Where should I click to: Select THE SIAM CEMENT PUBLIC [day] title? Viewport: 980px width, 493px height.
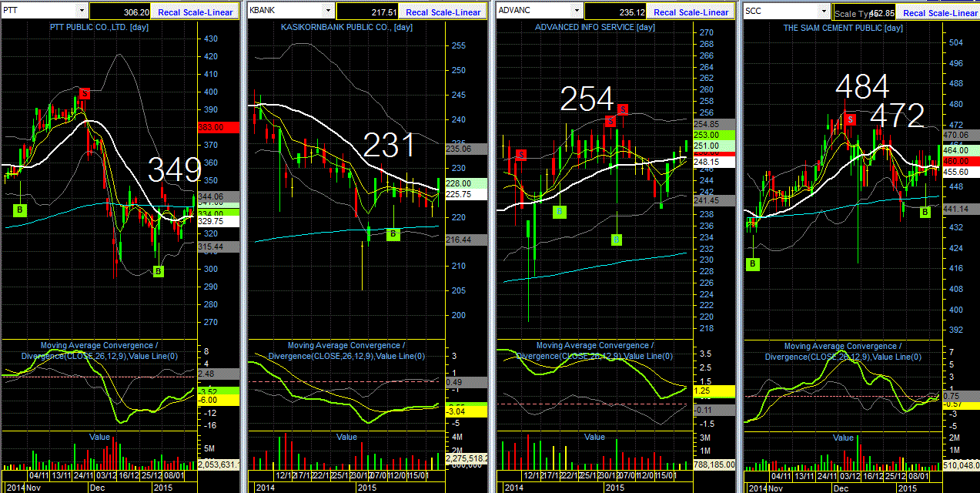[x=843, y=28]
